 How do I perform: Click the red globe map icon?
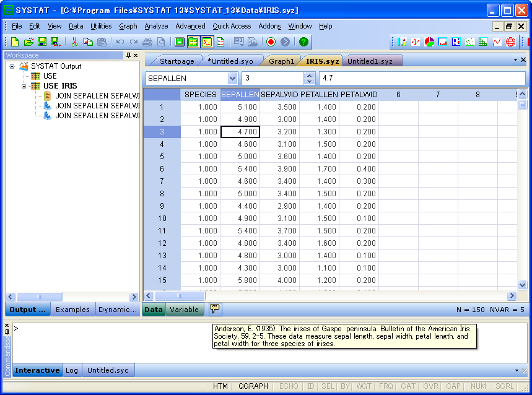[x=510, y=41]
